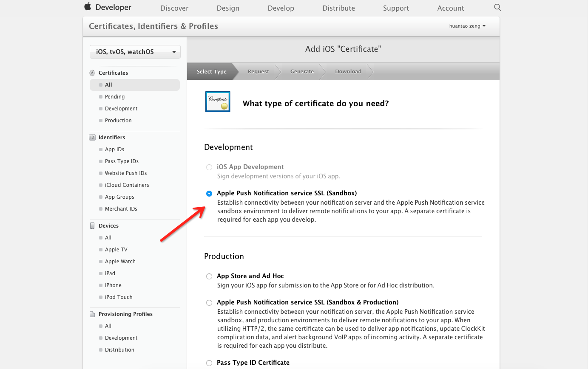The width and height of the screenshot is (588, 369).
Task: Open the Develop menu item
Action: click(x=281, y=8)
